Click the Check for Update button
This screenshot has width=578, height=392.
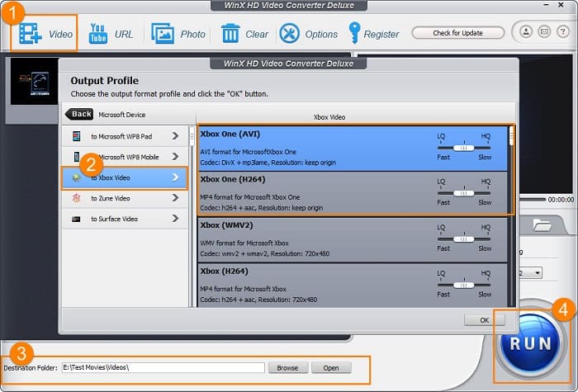pos(457,33)
